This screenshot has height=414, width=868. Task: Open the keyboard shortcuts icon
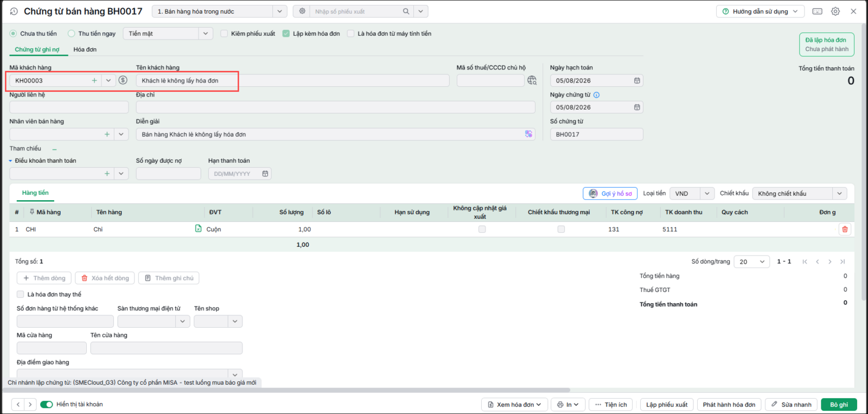tap(818, 11)
